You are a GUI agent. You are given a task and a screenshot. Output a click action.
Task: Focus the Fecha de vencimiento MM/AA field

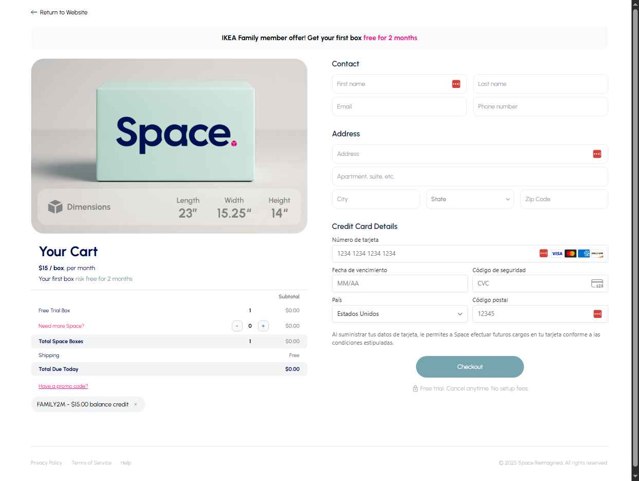(399, 283)
